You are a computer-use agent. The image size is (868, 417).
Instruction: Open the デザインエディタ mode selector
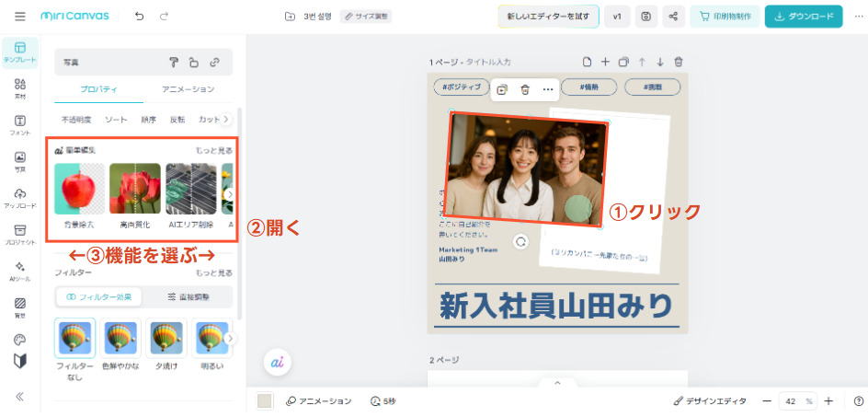click(x=710, y=401)
